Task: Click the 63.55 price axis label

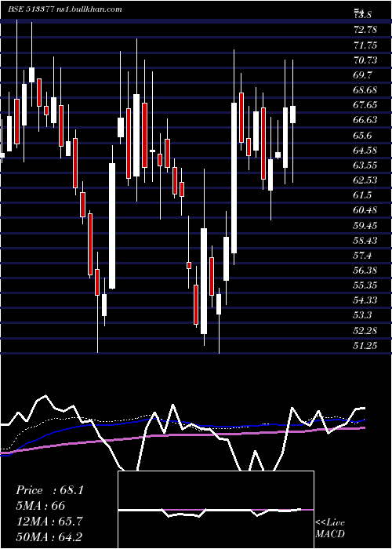Action: [365, 165]
